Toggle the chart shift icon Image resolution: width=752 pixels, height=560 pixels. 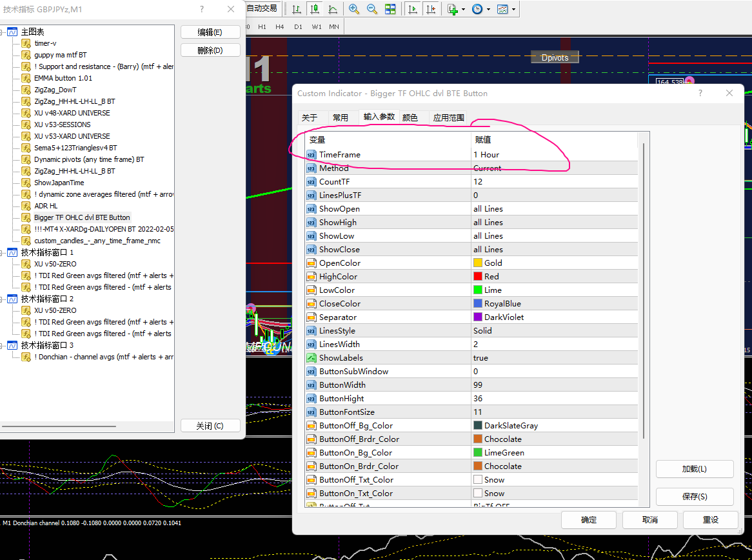pyautogui.click(x=431, y=9)
